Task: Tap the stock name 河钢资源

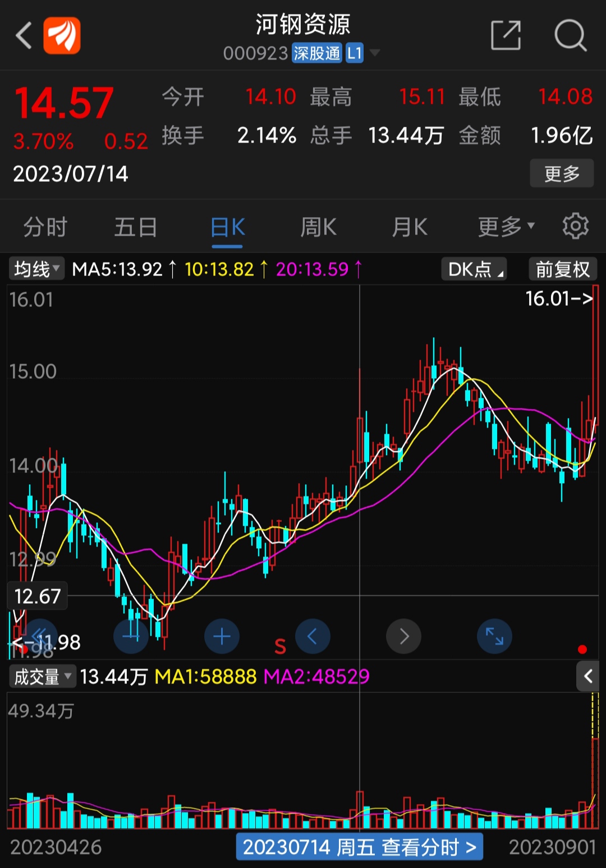Action: pyautogui.click(x=303, y=24)
